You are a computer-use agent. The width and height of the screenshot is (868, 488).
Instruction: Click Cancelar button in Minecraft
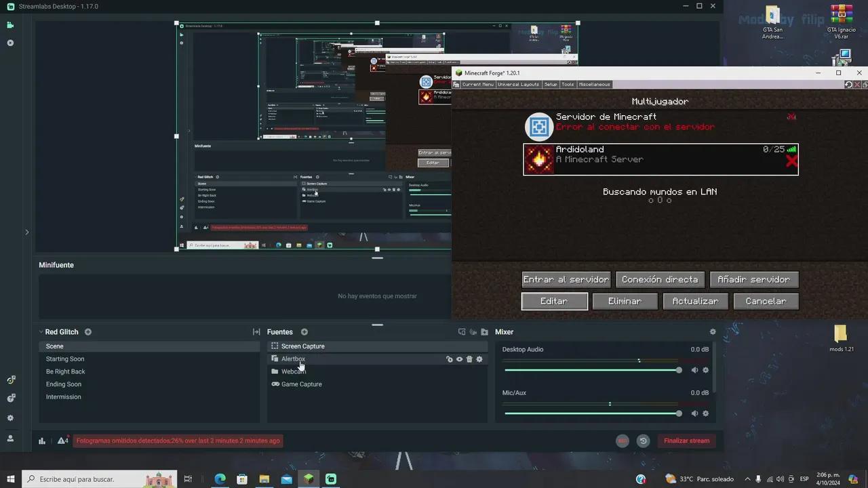tap(766, 301)
